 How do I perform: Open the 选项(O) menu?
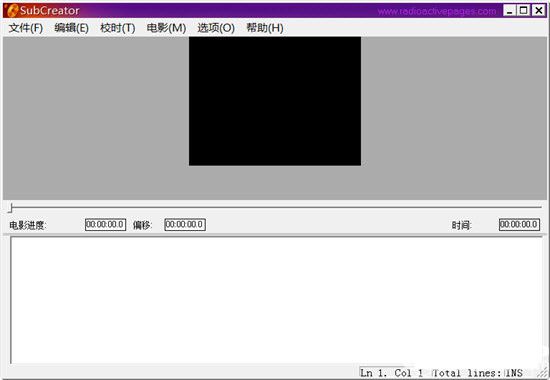216,28
